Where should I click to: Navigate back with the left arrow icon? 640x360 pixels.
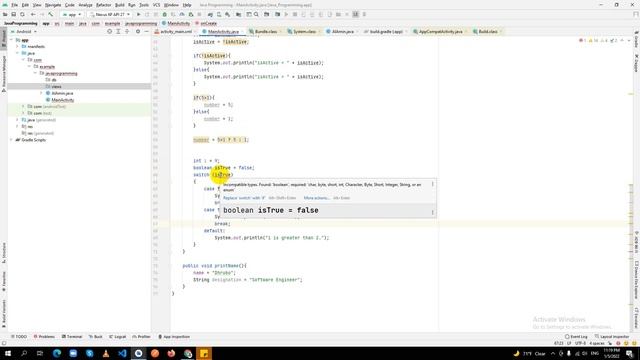[x=33, y=14]
